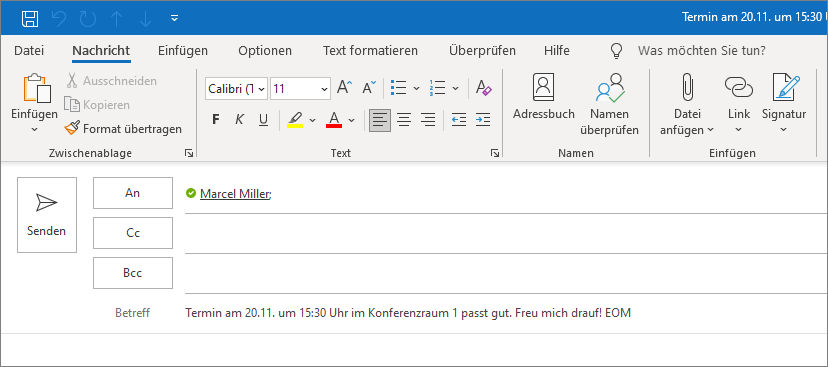The width and height of the screenshot is (828, 367).
Task: Toggle left text alignment
Action: [380, 120]
